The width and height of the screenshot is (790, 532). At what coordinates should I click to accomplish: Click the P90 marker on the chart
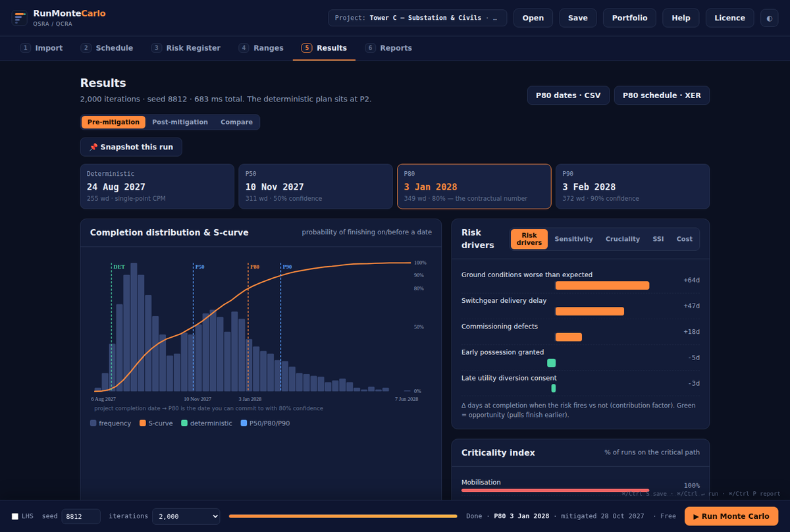tap(287, 267)
